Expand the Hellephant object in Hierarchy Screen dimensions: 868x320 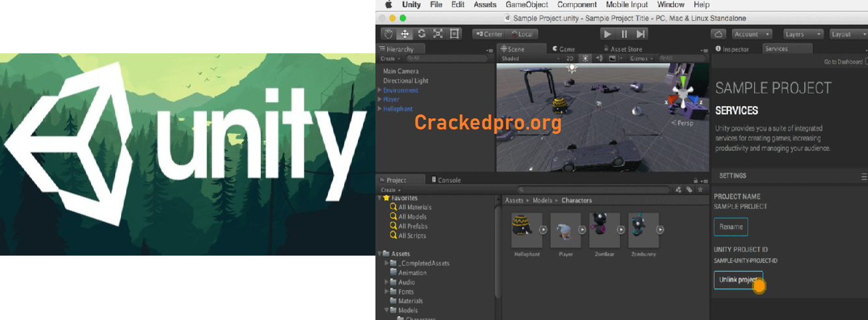[380, 109]
